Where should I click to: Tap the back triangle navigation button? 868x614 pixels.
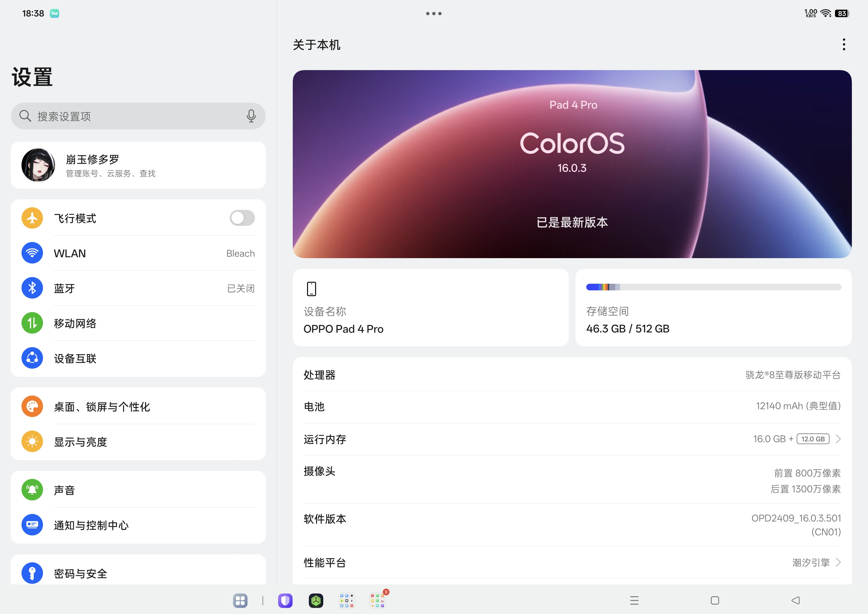click(x=795, y=600)
